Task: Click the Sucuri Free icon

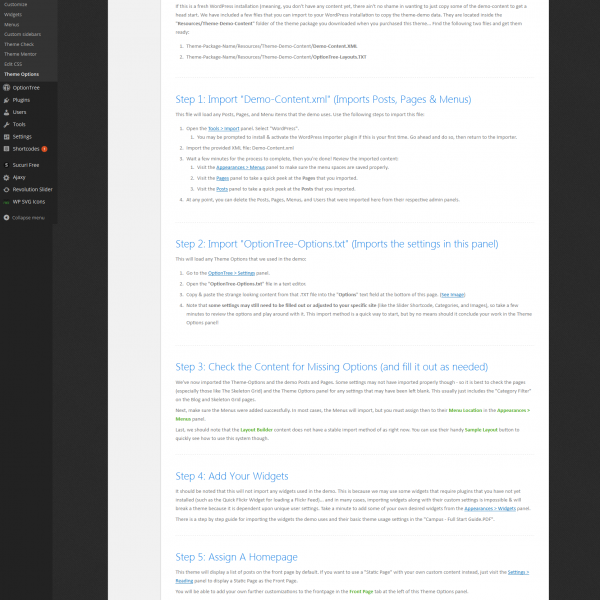Action: point(6,164)
